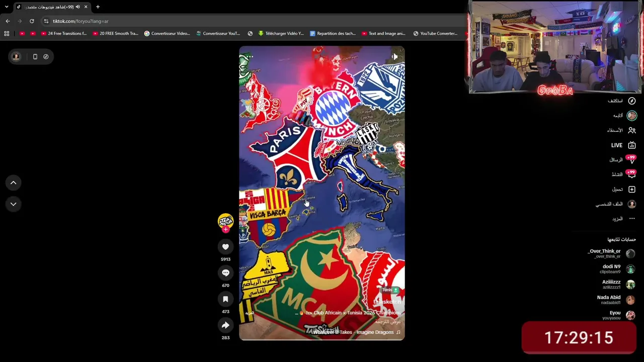Go to the next video
Image resolution: width=644 pixels, height=362 pixels.
click(14, 204)
